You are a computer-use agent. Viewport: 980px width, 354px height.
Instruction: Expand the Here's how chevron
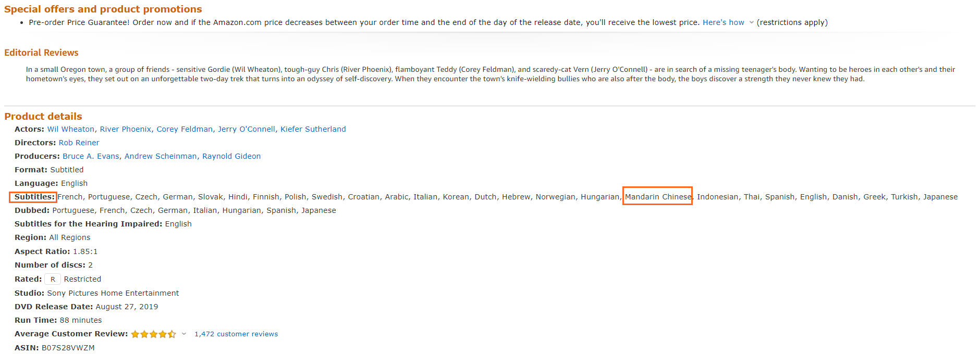tap(751, 22)
